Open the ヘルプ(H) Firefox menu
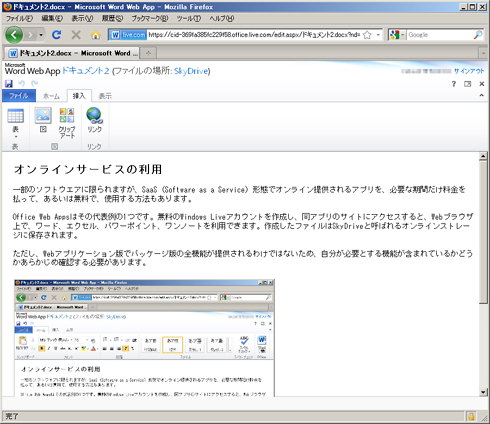The width and height of the screenshot is (490, 424). (222, 18)
